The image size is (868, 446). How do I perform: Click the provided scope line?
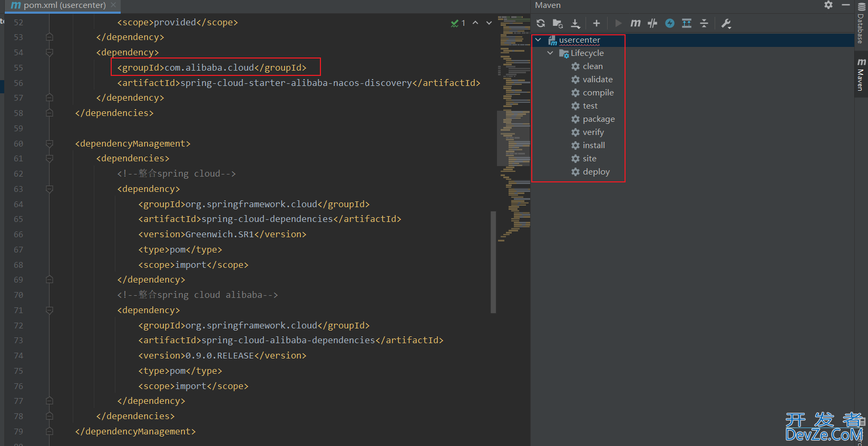178,22
